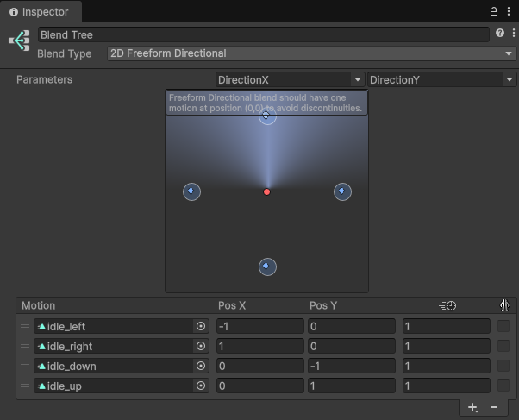
Task: Toggle mirror checkbox for idle_up
Action: [503, 386]
